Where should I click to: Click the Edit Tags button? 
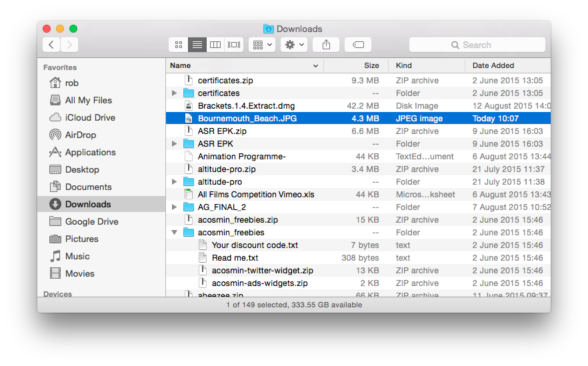pyautogui.click(x=358, y=45)
